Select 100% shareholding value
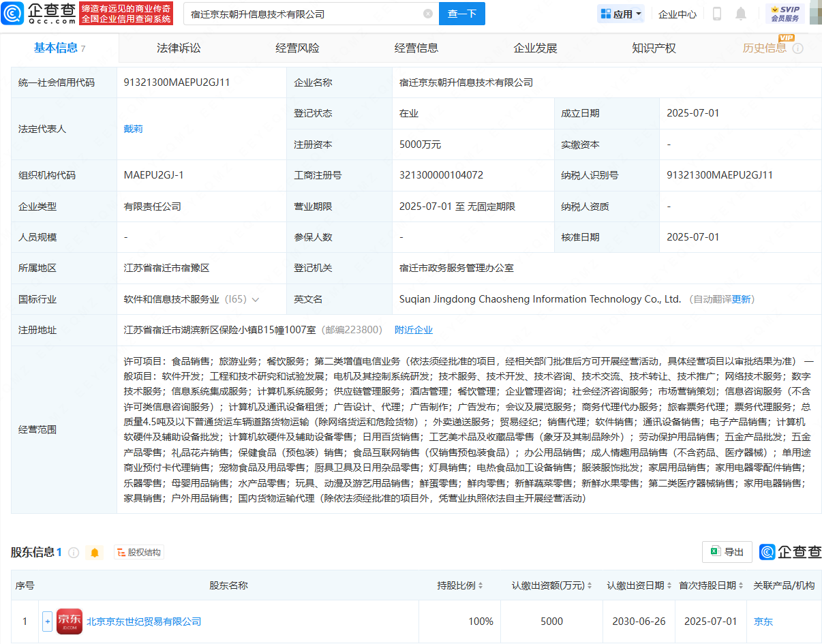 pyautogui.click(x=481, y=622)
